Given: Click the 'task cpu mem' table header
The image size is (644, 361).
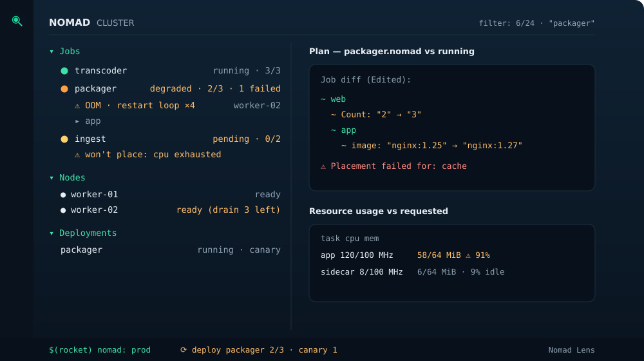Looking at the screenshot, I should 350,239.
